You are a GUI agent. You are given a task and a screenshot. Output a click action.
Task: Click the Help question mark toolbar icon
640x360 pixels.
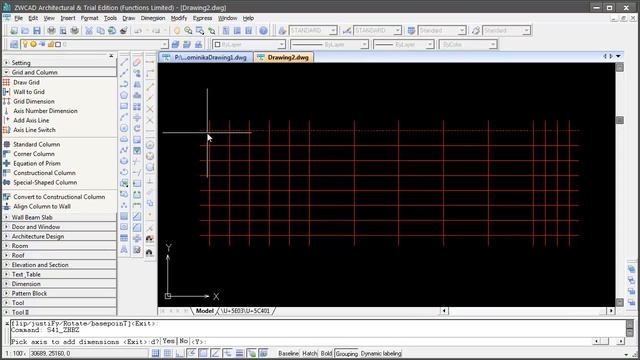coord(263,31)
